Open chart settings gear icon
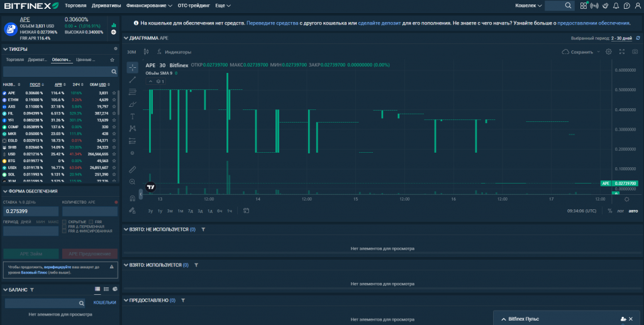Viewport: 644px width, 325px height. click(609, 52)
